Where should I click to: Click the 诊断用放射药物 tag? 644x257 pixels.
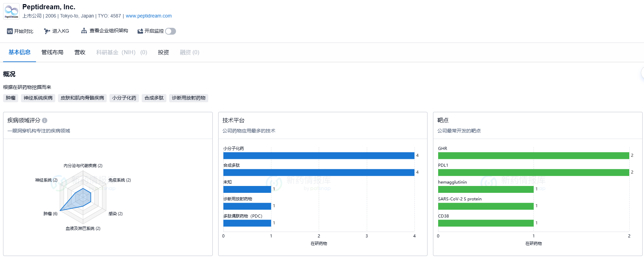pyautogui.click(x=188, y=98)
